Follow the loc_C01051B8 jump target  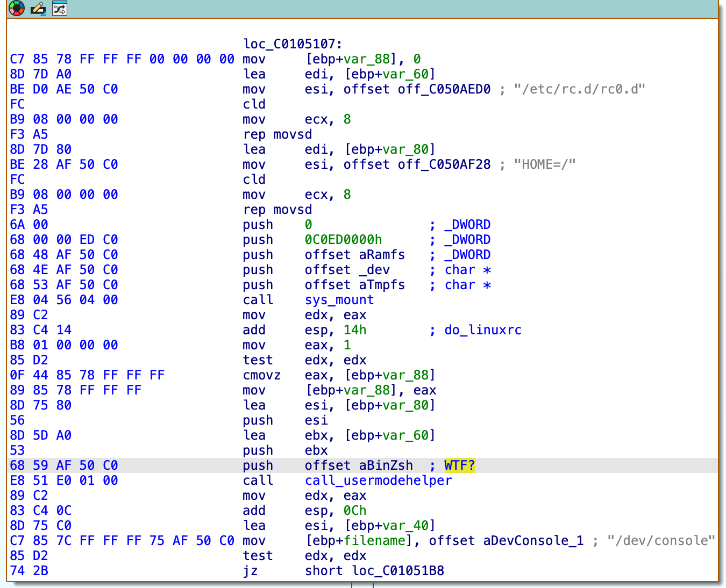click(x=398, y=571)
